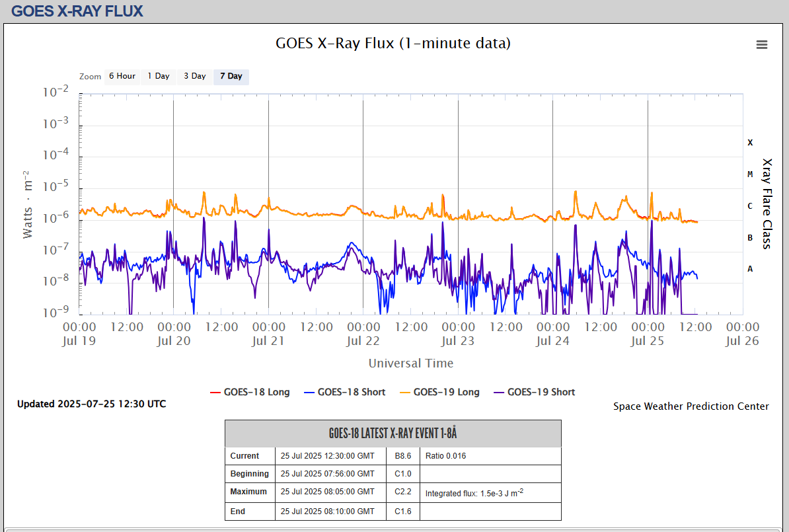Click the Jul 20 00:00 axis label
Image resolution: width=789 pixels, height=532 pixels.
[x=174, y=334]
